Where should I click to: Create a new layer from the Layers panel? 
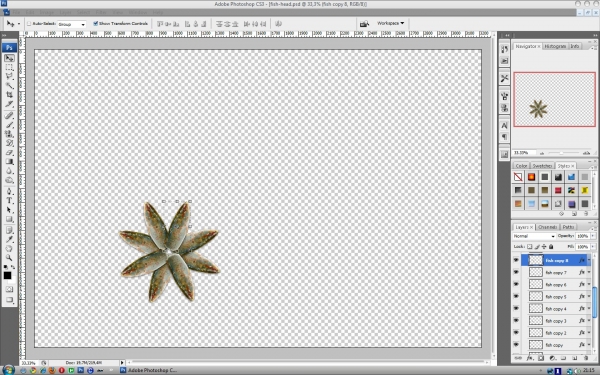click(574, 358)
